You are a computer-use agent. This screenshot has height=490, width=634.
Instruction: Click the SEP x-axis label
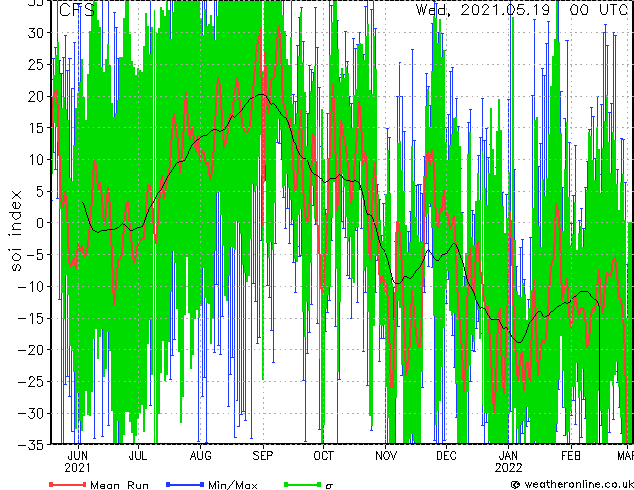point(263,456)
